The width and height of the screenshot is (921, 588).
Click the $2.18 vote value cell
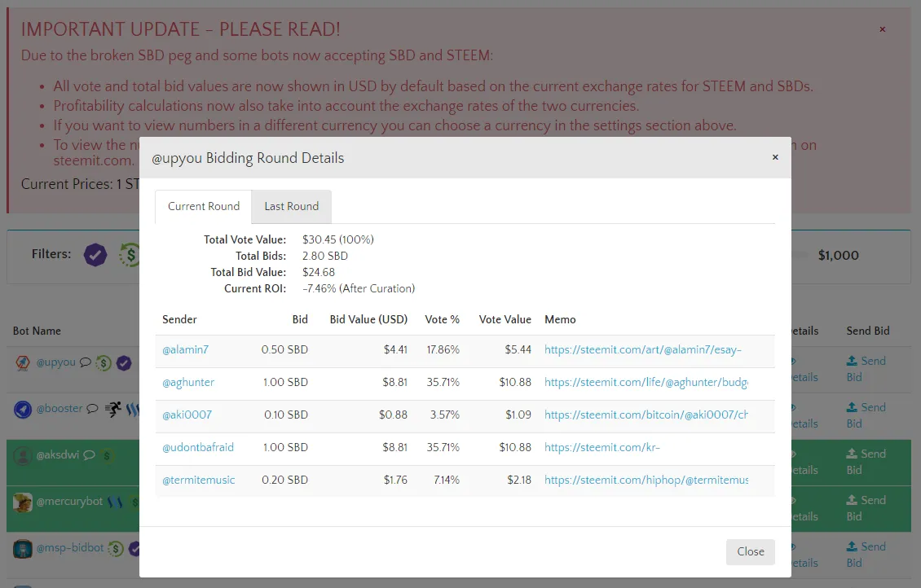tap(518, 480)
